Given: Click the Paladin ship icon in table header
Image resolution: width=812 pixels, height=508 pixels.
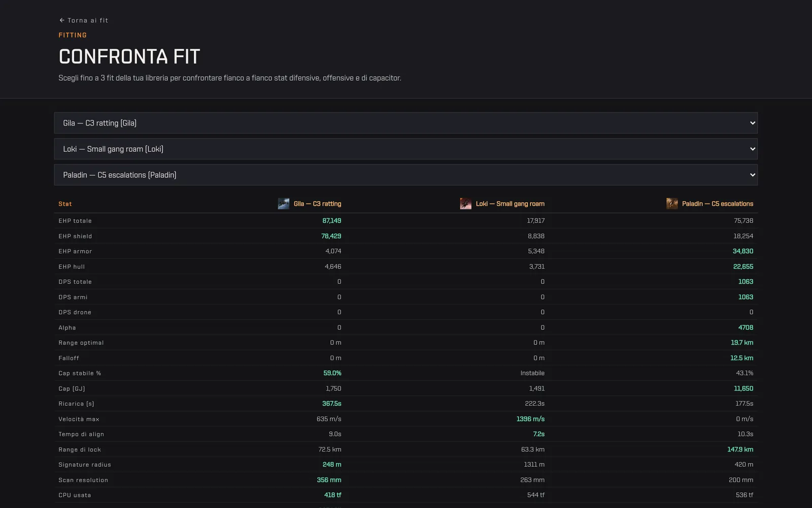Looking at the screenshot, I should click(672, 204).
